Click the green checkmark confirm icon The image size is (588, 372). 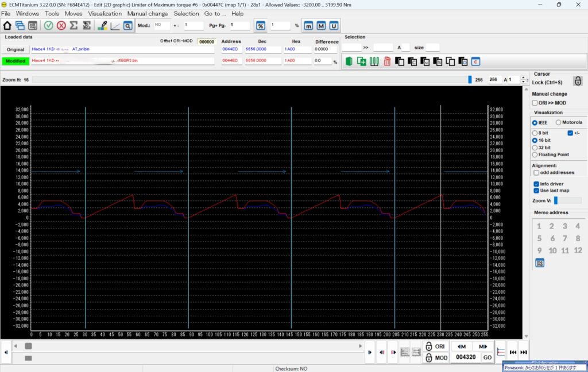pos(48,25)
